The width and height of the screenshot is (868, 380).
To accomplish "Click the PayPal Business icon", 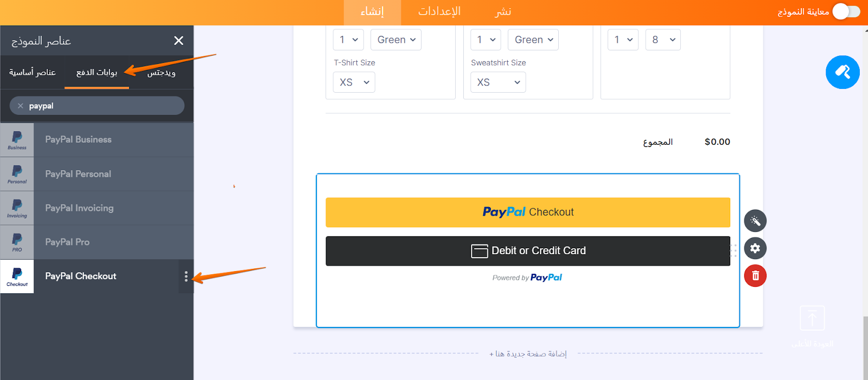I will (17, 140).
